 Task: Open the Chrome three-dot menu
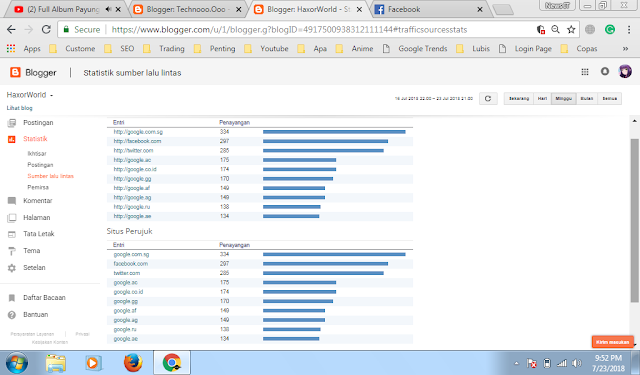[629, 29]
